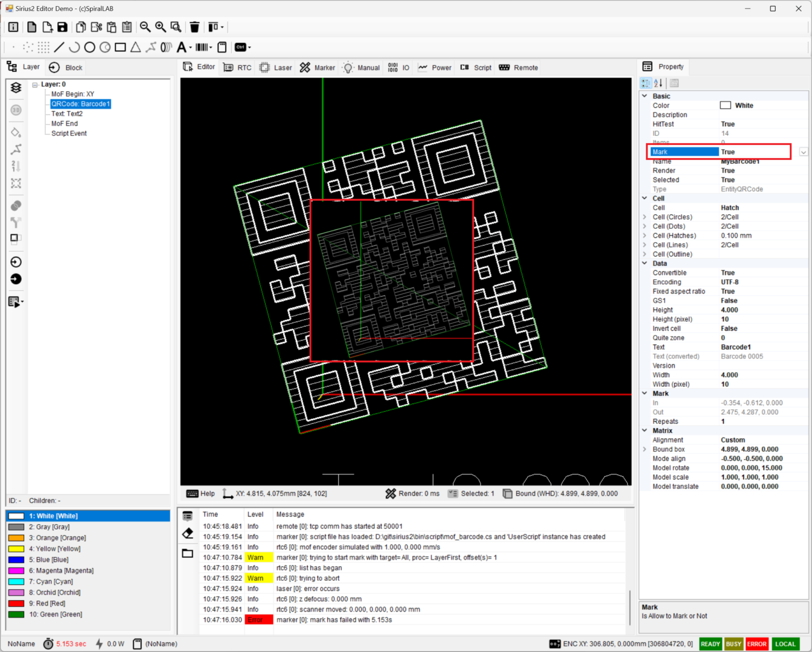The image size is (812, 652).
Task: Toggle Alphabetical sort in Property panel
Action: (658, 83)
